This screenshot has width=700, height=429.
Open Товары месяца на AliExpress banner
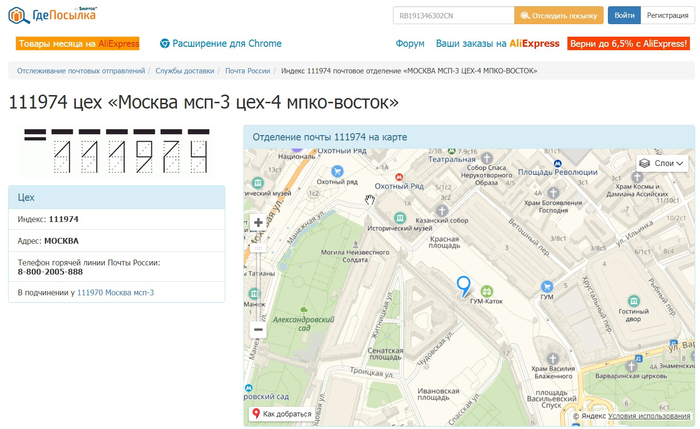[x=78, y=43]
